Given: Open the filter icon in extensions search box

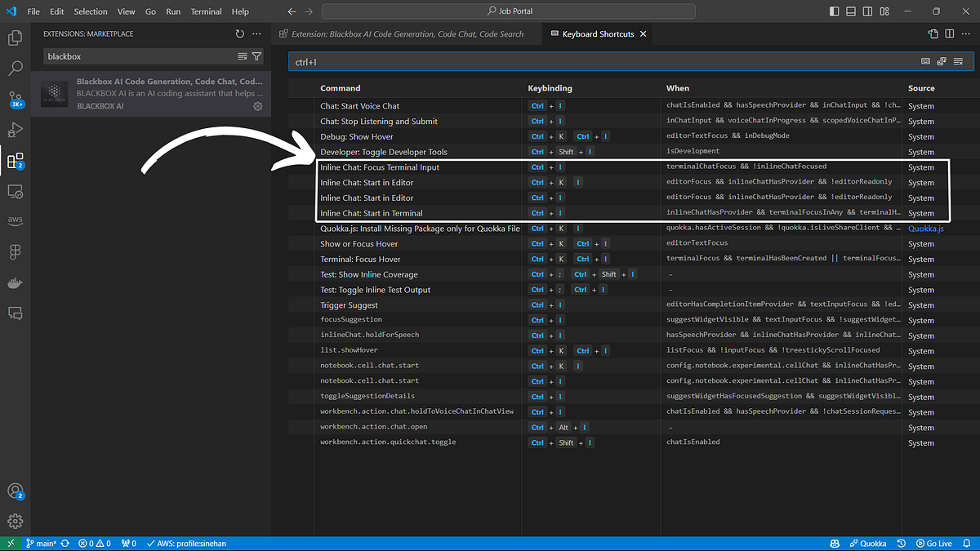Looking at the screenshot, I should pyautogui.click(x=256, y=56).
